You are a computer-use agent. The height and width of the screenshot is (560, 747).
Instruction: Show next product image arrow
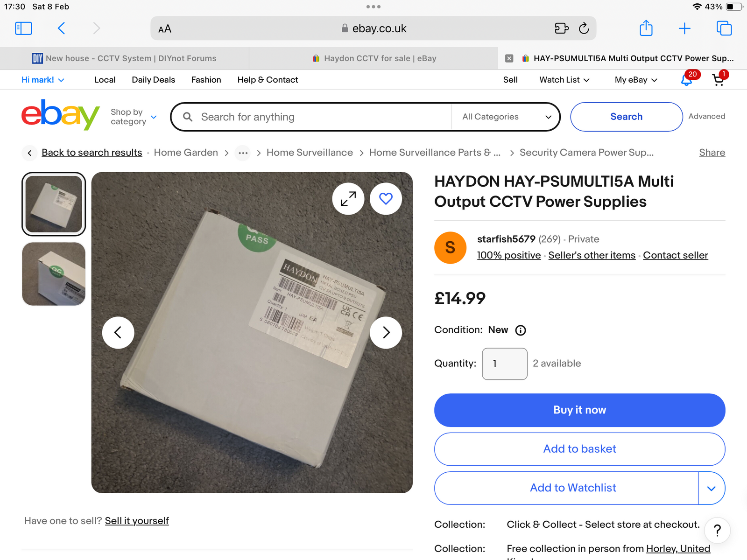coord(386,333)
